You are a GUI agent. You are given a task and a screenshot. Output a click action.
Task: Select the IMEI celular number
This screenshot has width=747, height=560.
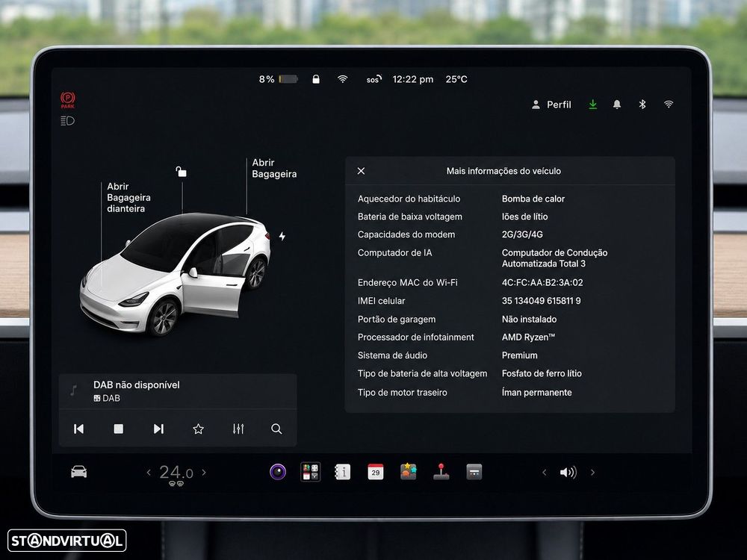(x=541, y=300)
